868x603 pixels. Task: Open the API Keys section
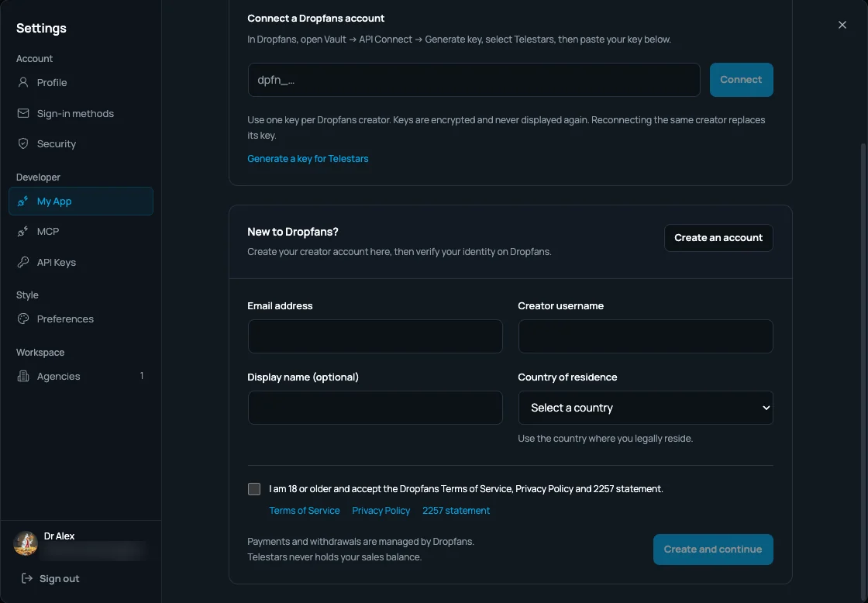click(81, 262)
